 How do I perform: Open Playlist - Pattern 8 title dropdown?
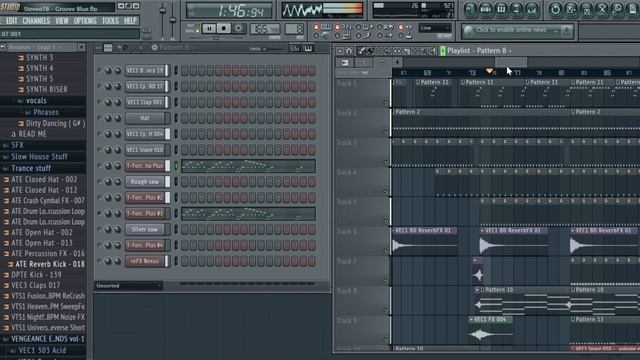pyautogui.click(x=479, y=51)
